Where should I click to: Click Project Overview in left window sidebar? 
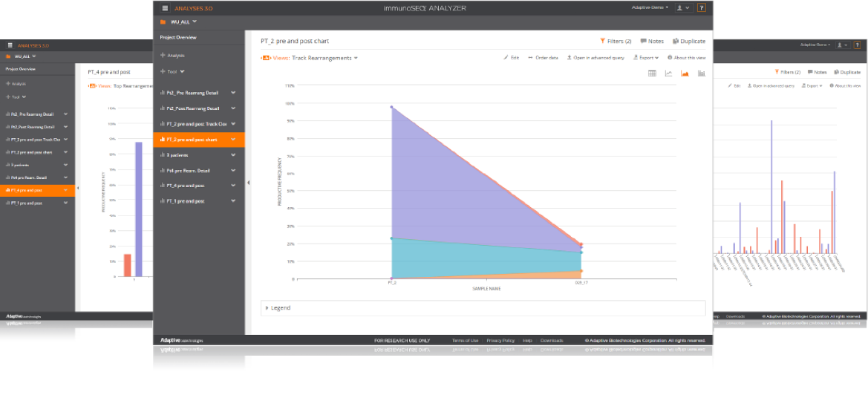tap(21, 69)
